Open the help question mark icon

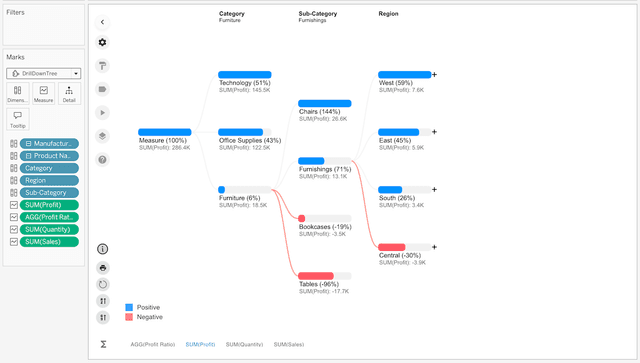(x=102, y=160)
